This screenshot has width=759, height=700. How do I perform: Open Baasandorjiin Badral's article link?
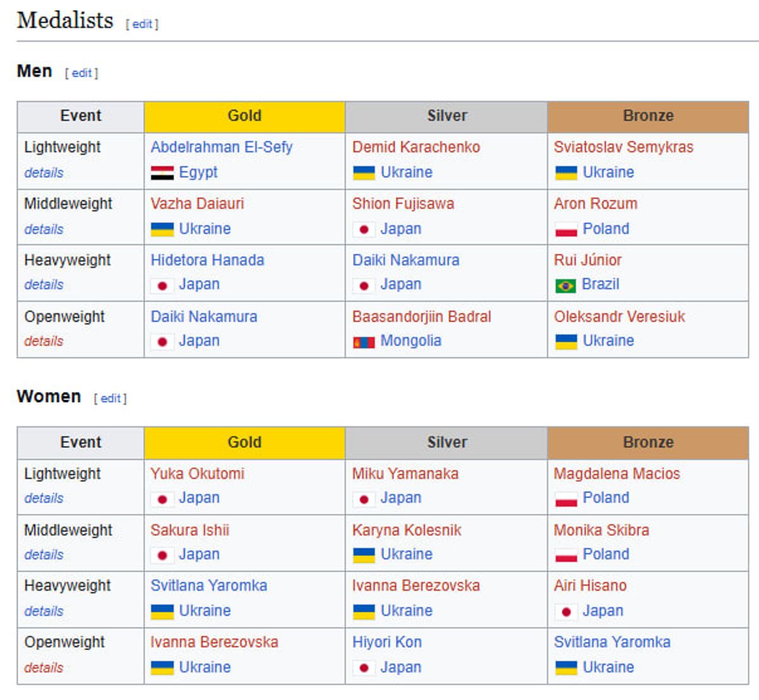[421, 317]
